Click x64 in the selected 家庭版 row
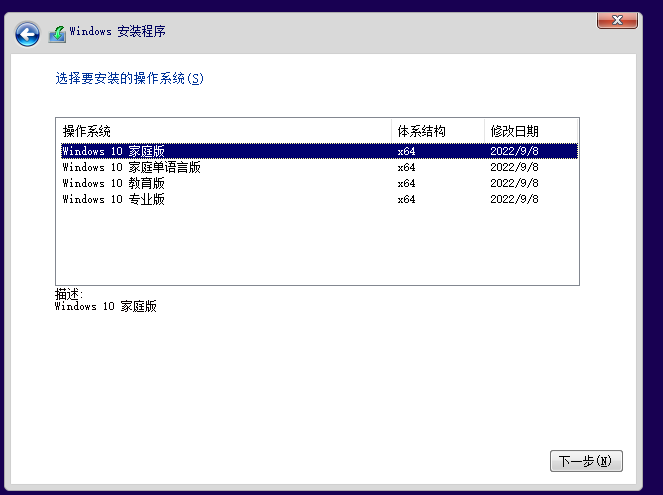Screen dimensions: 663x495 (406, 151)
